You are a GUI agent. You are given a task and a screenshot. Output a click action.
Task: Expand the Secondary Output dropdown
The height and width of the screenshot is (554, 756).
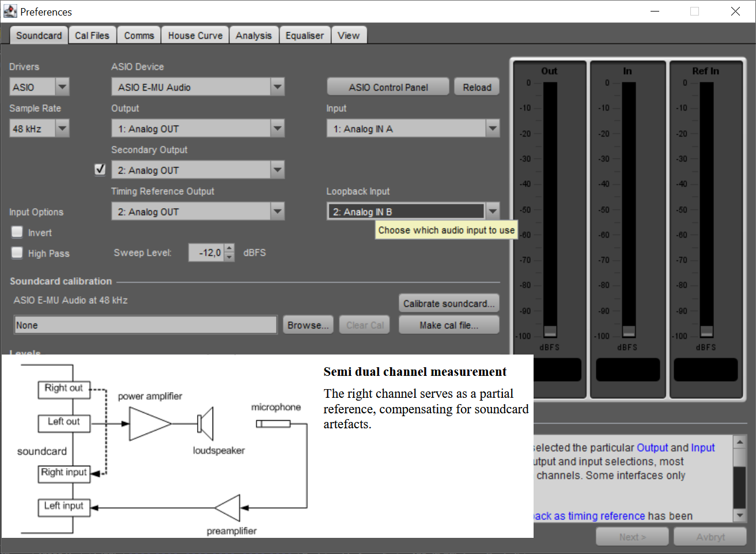click(277, 170)
